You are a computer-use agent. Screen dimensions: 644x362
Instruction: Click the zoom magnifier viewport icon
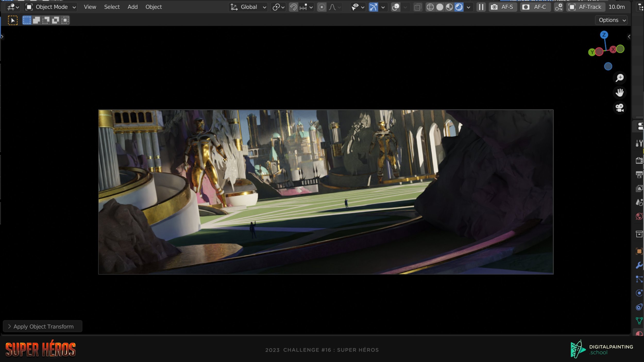pos(620,78)
